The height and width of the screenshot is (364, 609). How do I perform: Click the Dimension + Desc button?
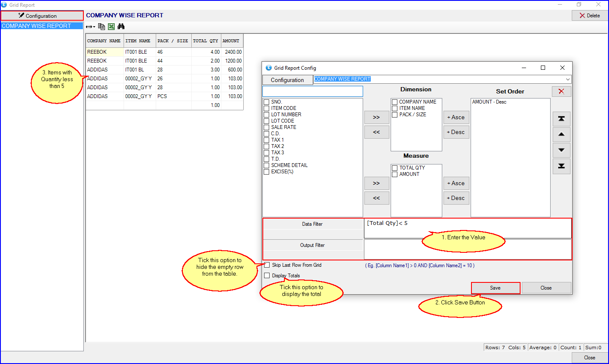coord(456,132)
